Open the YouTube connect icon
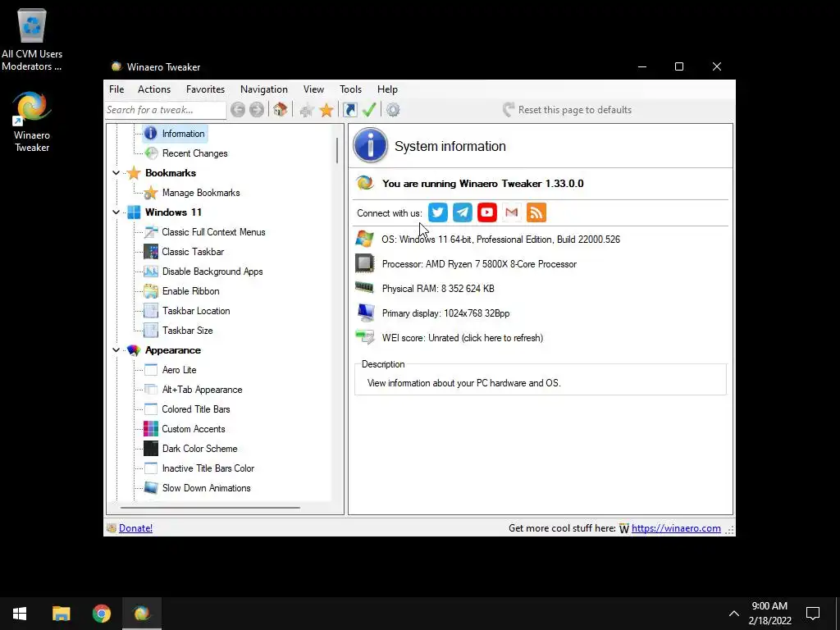Image resolution: width=840 pixels, height=630 pixels. (x=487, y=212)
